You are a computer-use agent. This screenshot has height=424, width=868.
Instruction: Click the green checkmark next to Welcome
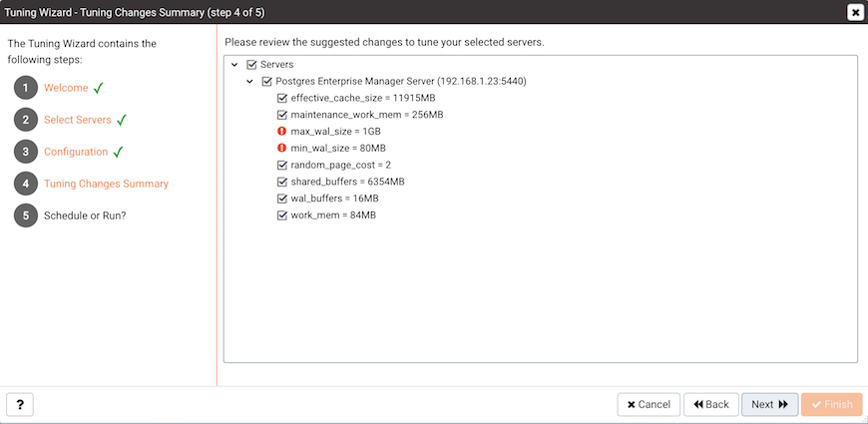click(x=99, y=88)
